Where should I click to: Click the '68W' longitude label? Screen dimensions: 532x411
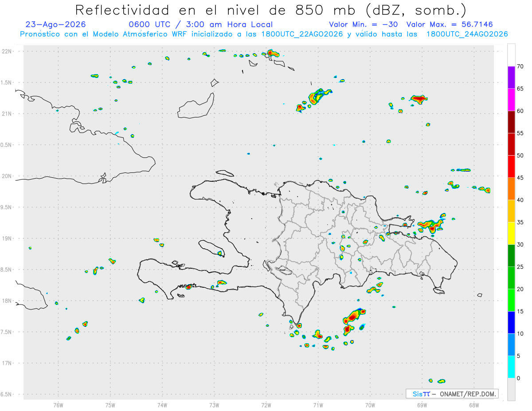(473, 405)
